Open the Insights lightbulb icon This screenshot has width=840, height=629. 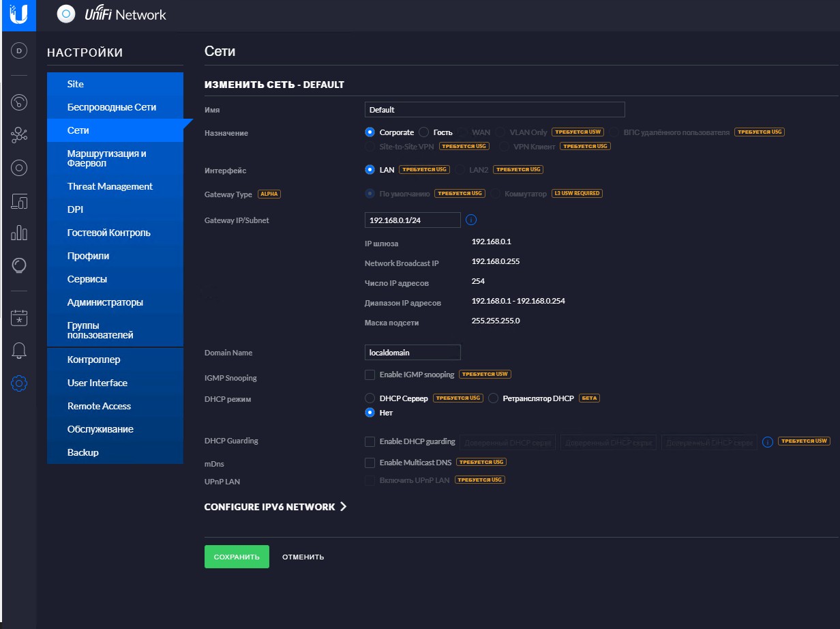pos(19,265)
